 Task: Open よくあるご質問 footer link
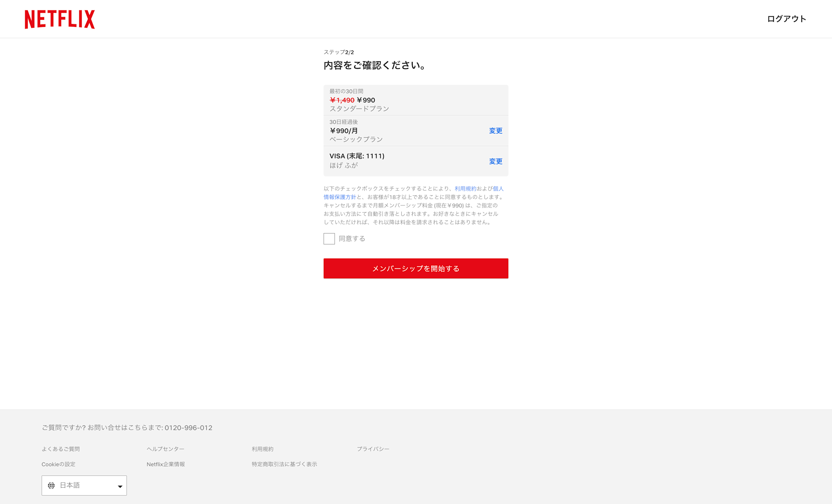tap(61, 449)
